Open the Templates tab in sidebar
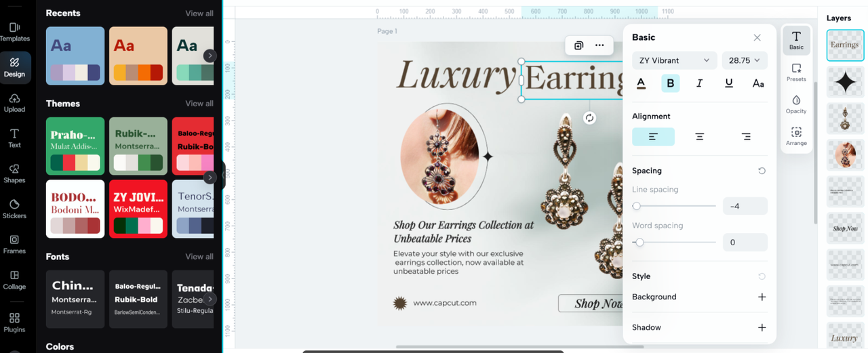 pos(14,32)
